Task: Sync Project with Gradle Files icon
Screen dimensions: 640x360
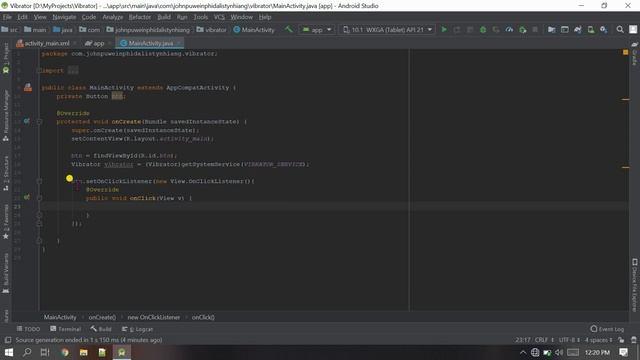Action: click(x=578, y=29)
